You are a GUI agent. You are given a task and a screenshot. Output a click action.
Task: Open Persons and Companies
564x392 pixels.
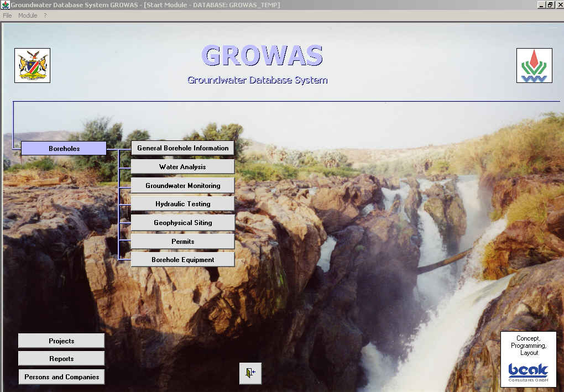61,377
